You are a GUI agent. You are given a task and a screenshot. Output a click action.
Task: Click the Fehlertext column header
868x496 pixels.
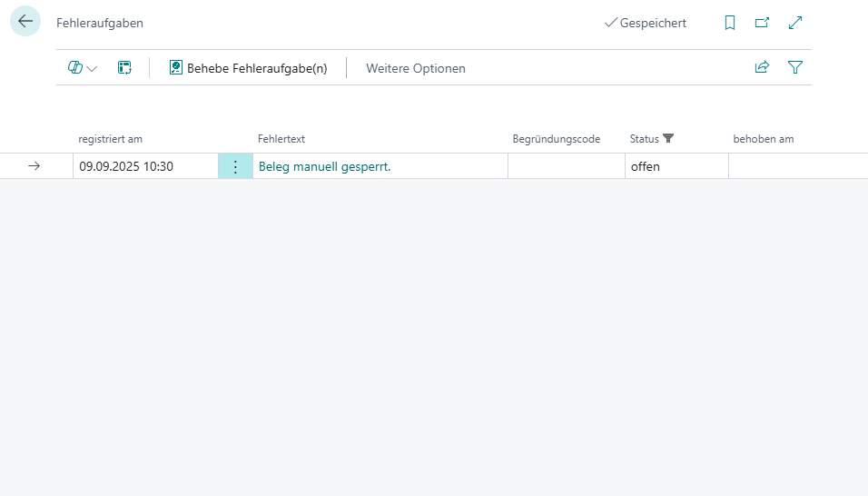pyautogui.click(x=281, y=139)
